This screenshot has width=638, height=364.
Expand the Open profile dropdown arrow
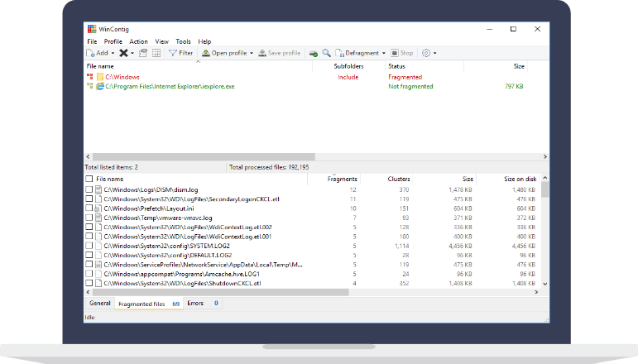pyautogui.click(x=252, y=53)
